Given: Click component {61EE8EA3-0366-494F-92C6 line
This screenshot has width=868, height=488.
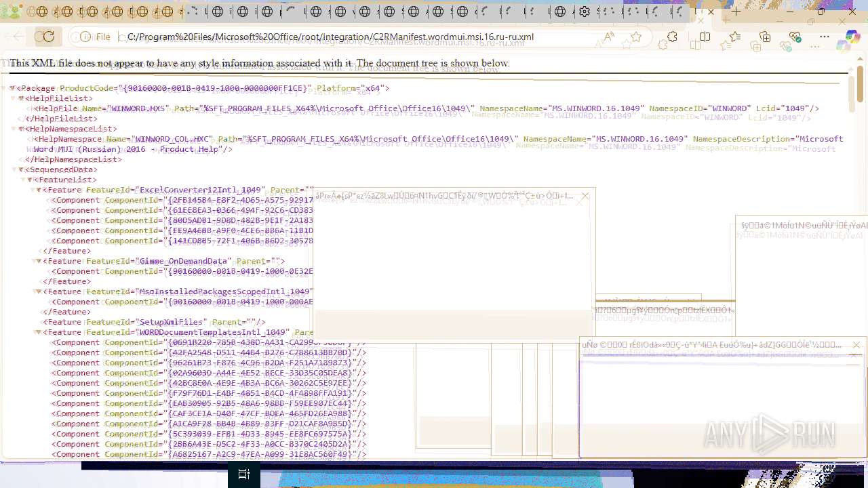Looking at the screenshot, I should 182,210.
